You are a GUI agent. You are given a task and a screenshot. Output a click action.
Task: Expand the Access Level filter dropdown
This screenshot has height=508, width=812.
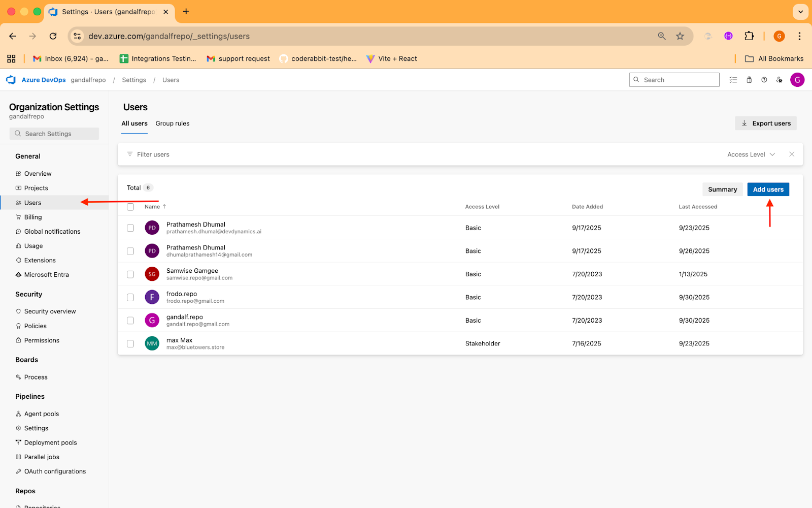click(x=751, y=154)
